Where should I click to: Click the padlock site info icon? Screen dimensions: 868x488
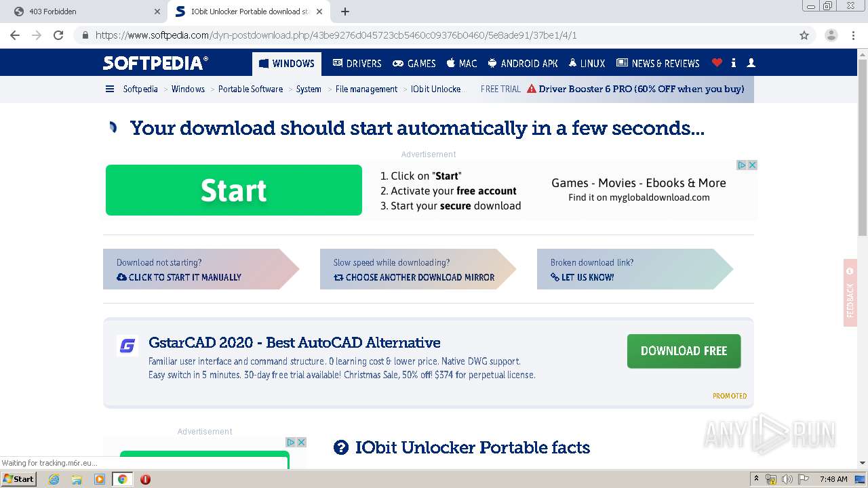pos(85,35)
